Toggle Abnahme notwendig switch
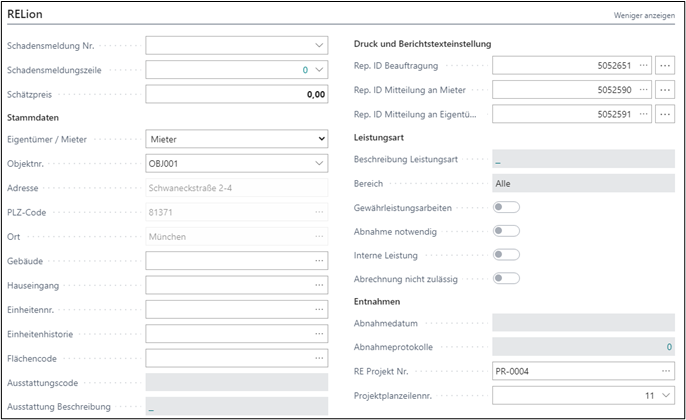Screen dimensions: 686x420 pos(507,231)
